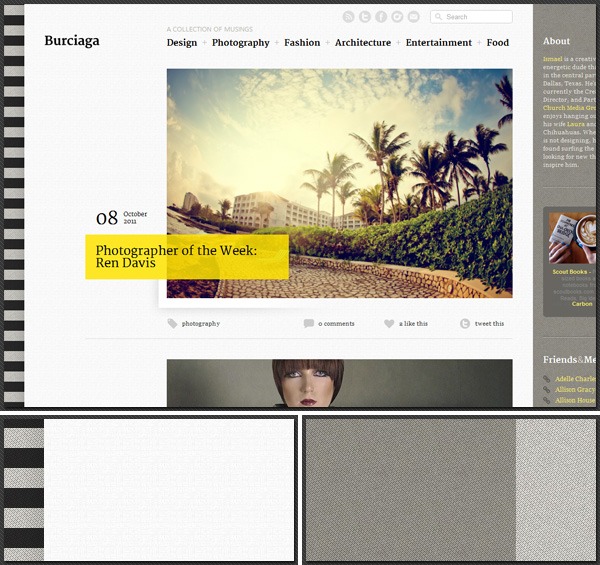Click the heart like icon
The image size is (600, 565).
point(389,324)
